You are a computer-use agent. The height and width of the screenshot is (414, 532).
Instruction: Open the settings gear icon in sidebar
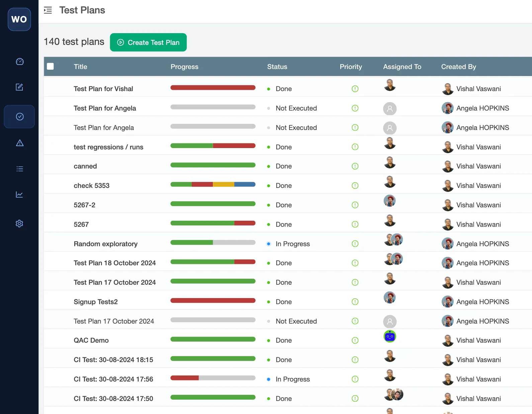[20, 223]
